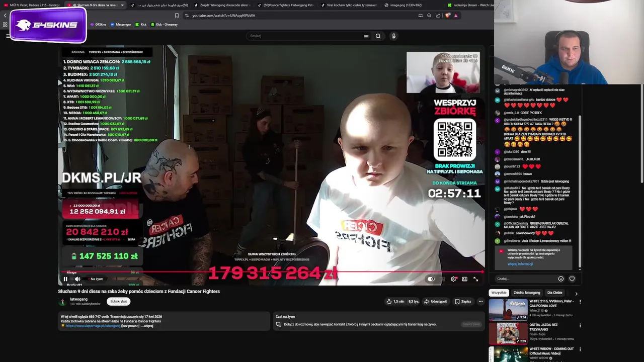Image resolution: width=644 pixels, height=362 pixels.
Task: Seek on the red video progress bar
Action: (x=271, y=272)
